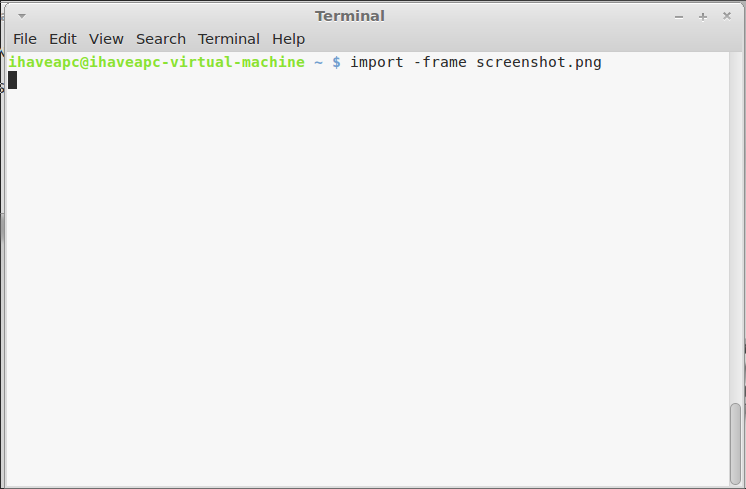Open the File menu
This screenshot has height=489, width=746.
(25, 39)
